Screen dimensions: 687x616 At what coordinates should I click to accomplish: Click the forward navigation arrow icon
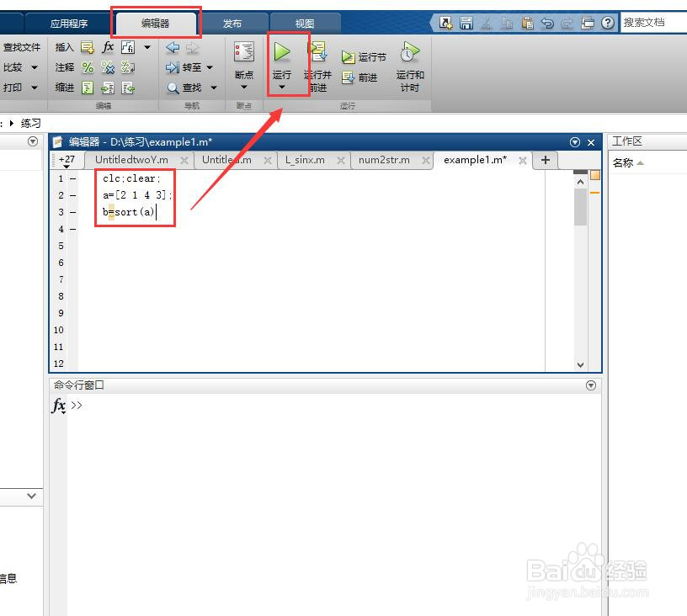pyautogui.click(x=192, y=47)
